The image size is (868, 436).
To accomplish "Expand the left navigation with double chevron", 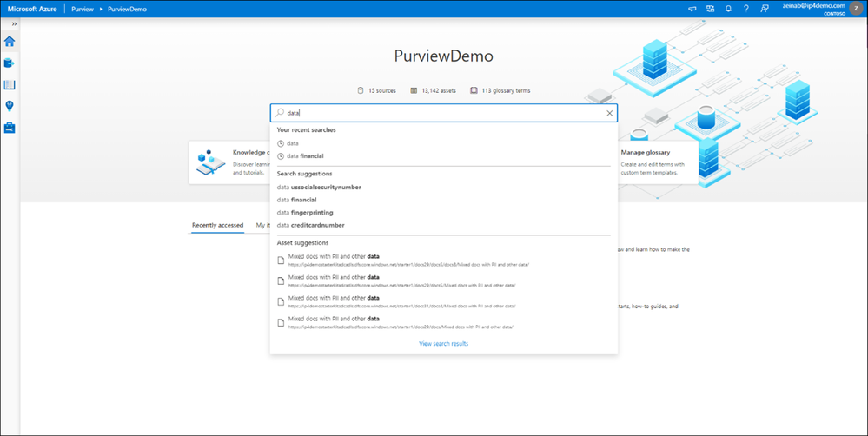I will click(14, 23).
